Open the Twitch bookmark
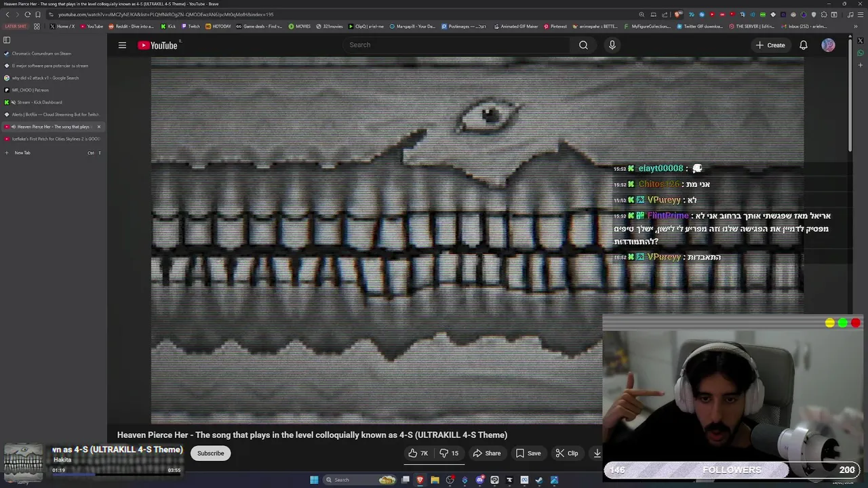The image size is (868, 488). (191, 26)
